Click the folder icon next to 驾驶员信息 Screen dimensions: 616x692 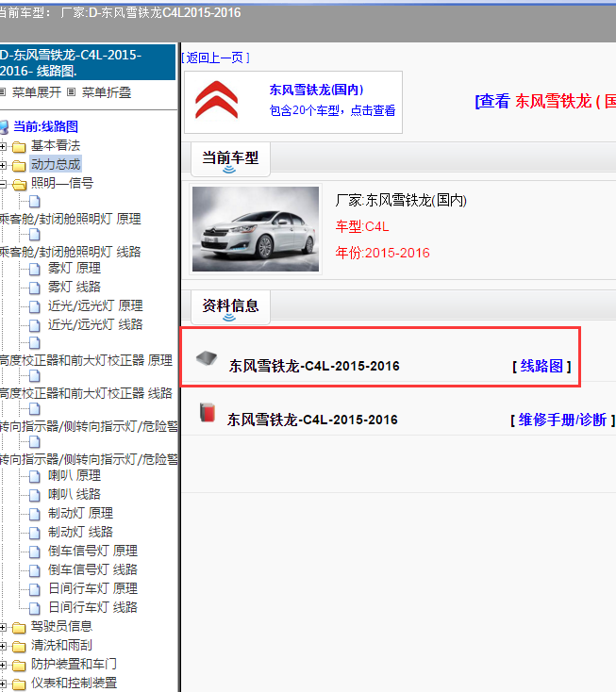[x=19, y=627]
